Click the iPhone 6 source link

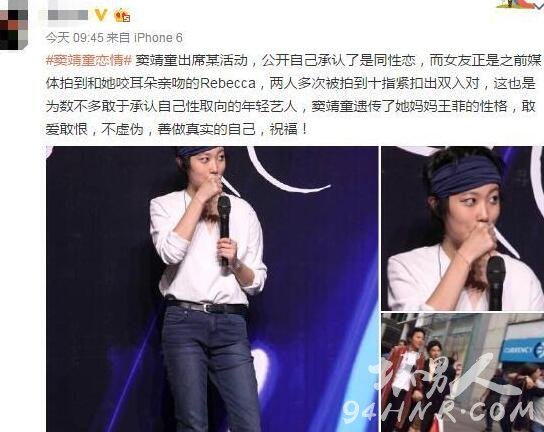tap(158, 37)
